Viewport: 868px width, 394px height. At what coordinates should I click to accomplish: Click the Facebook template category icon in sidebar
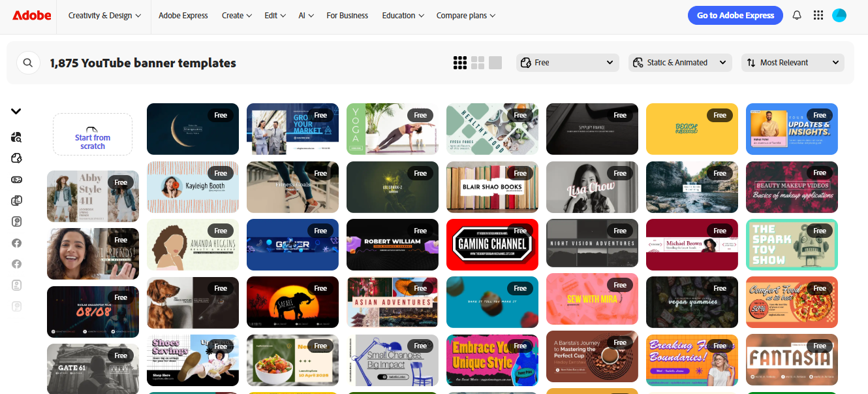pyautogui.click(x=16, y=243)
